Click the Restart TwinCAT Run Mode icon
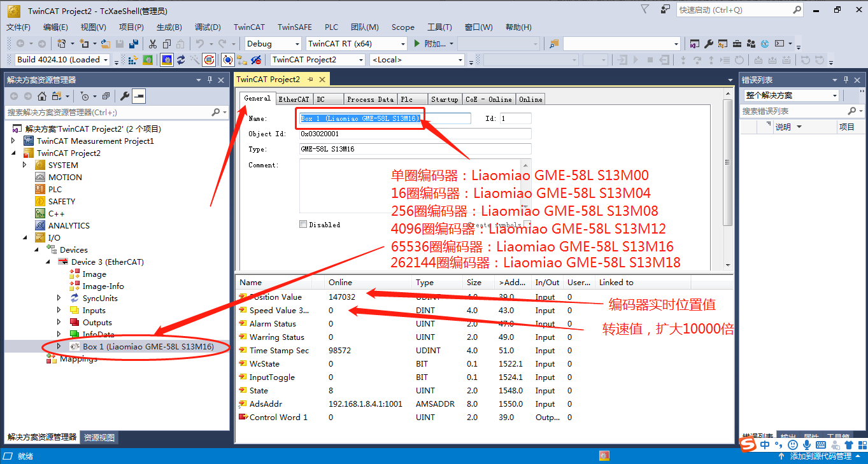The image size is (868, 464). (x=148, y=60)
